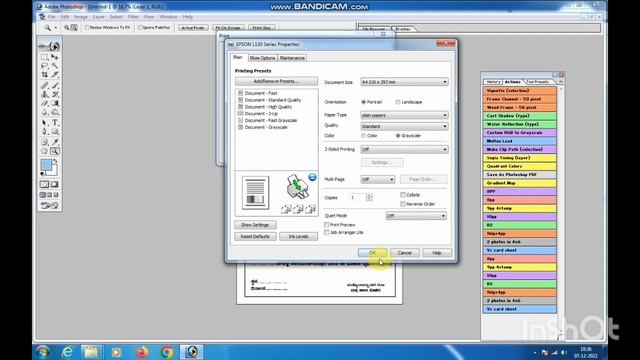Open Internet Explorer from the taskbar
Screen dimensions: 640x360
67,351
